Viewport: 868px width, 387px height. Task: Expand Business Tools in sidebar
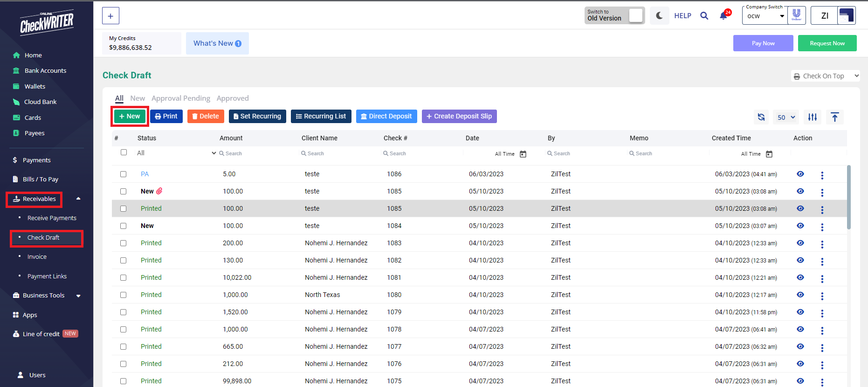coord(78,296)
